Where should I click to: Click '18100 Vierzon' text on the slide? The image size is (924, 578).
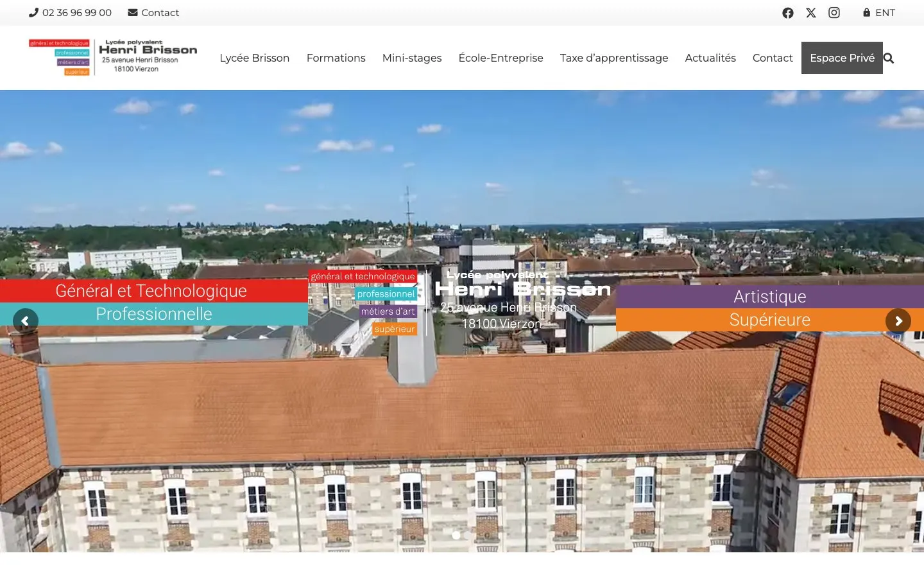[501, 324]
